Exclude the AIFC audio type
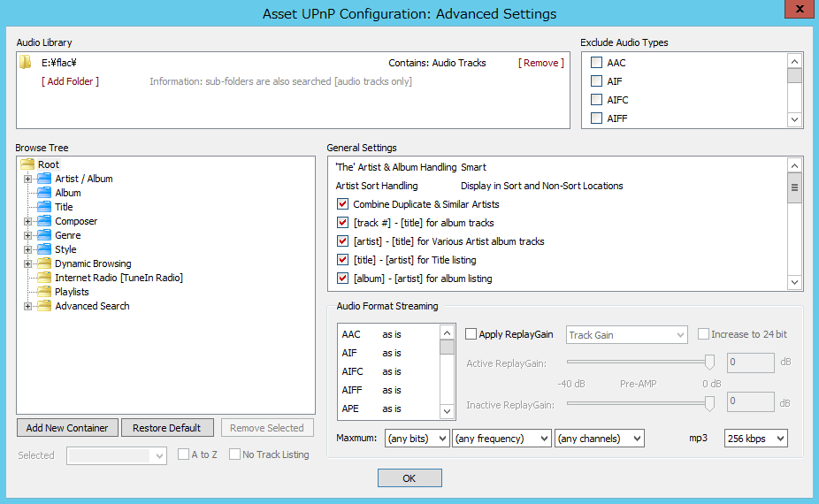 (596, 100)
